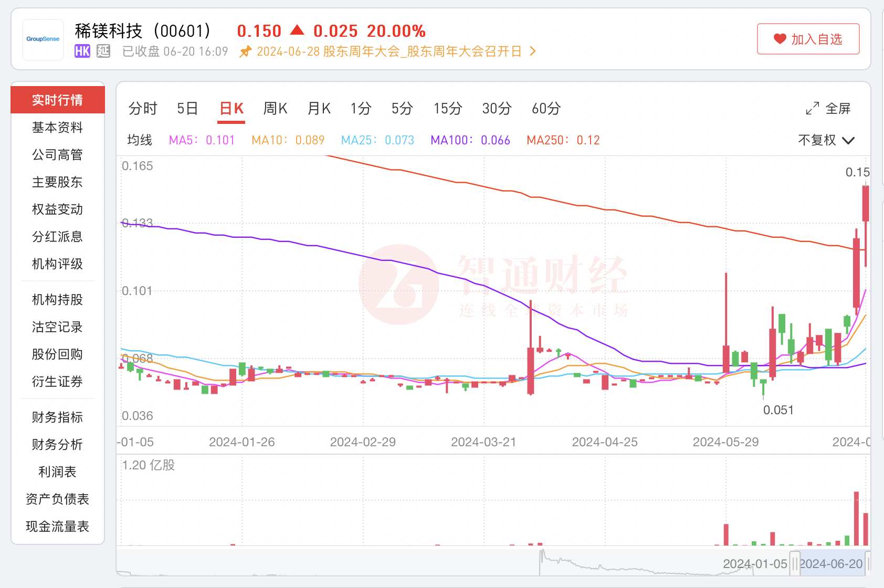Open 主要股东 in the sidebar
The width and height of the screenshot is (884, 588).
[58, 182]
